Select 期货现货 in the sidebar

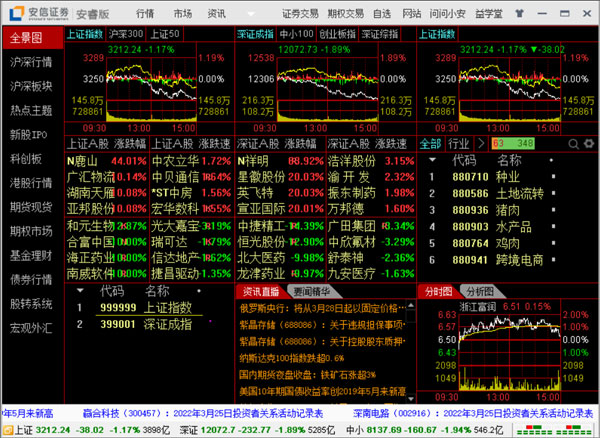pyautogui.click(x=31, y=207)
